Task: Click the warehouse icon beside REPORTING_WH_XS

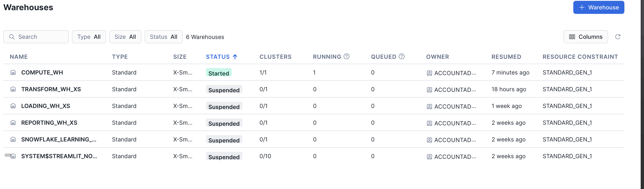Action: 13,123
